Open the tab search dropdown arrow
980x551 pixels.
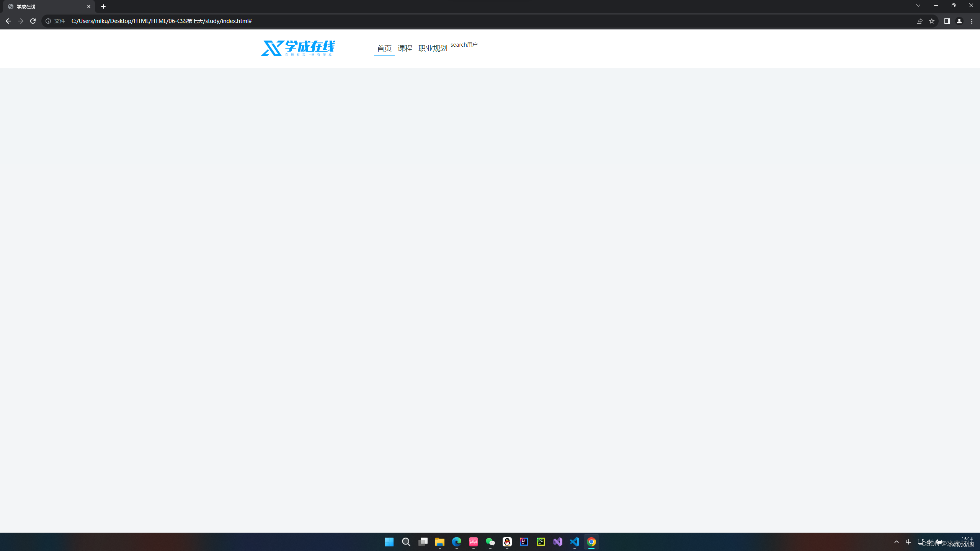[x=918, y=6]
